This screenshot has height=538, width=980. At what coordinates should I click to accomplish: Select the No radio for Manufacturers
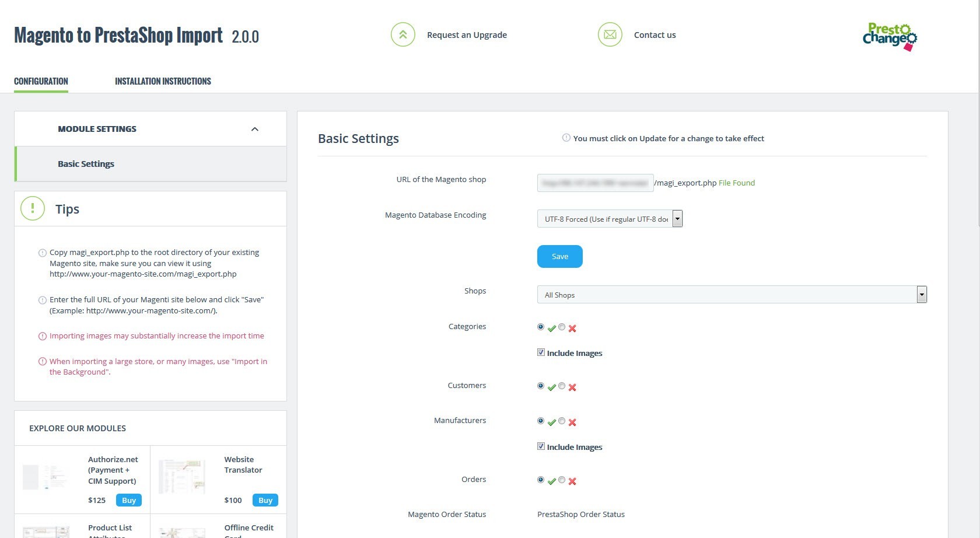(x=562, y=421)
